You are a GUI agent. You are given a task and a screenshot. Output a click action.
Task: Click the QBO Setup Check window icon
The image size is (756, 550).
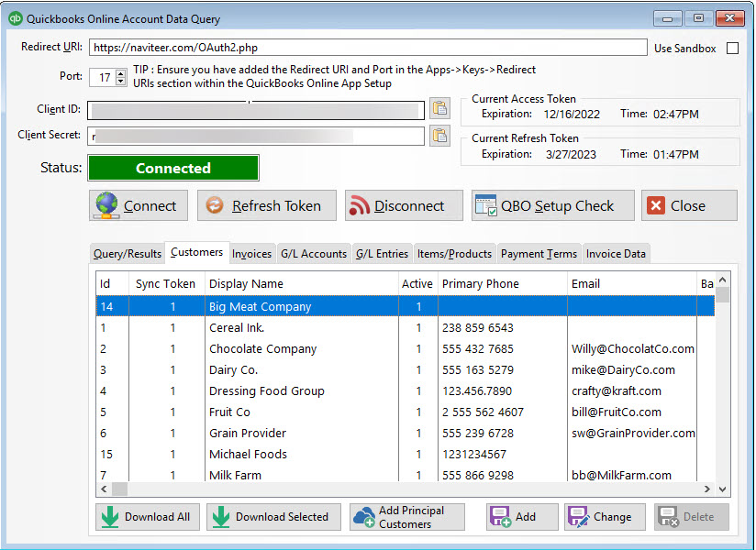click(486, 205)
